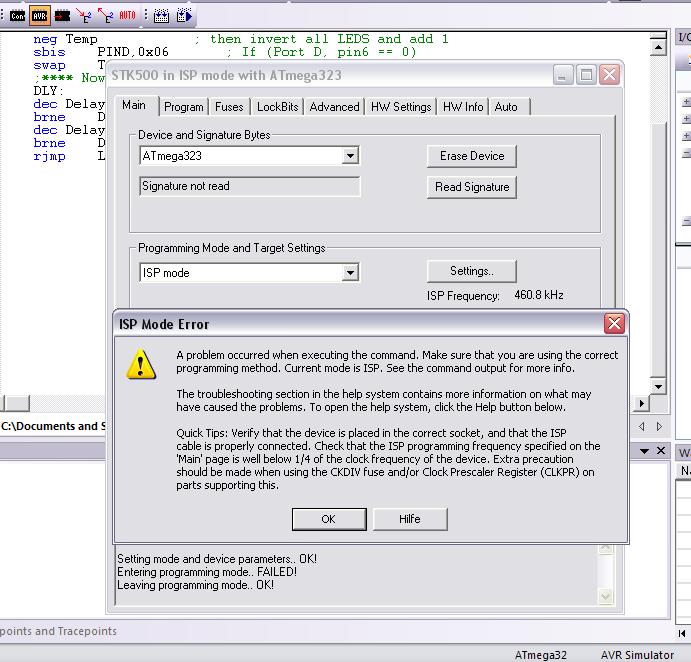Close the STK500 programming window
Viewport: 691px width, 662px height.
coord(609,75)
